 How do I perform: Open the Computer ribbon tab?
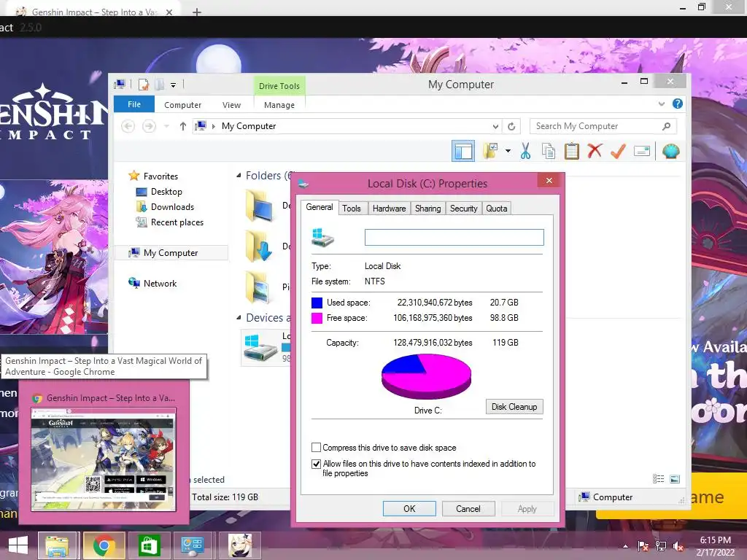pos(182,105)
